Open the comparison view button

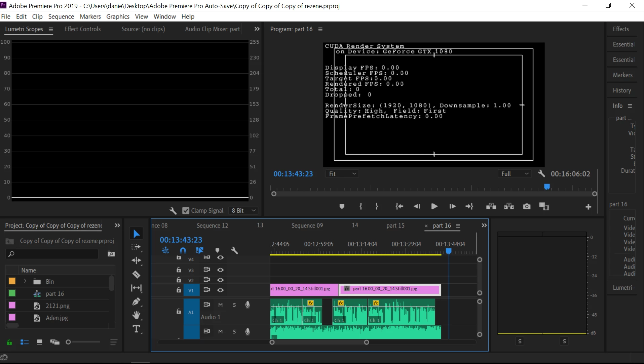(x=544, y=206)
